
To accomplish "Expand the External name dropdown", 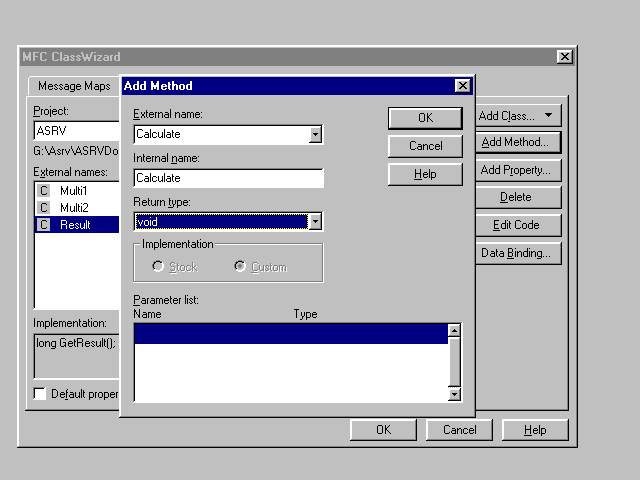I will [x=315, y=134].
